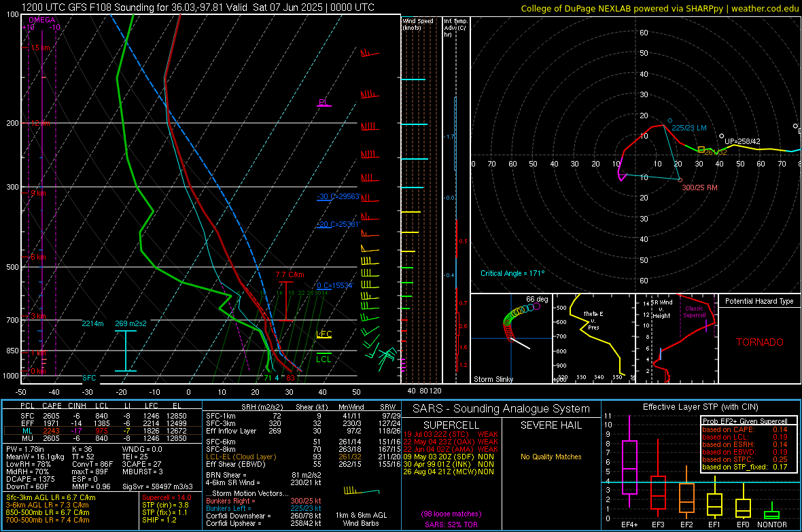Image resolution: width=802 pixels, height=532 pixels.
Task: Click the green LCL marker
Action: [324, 359]
